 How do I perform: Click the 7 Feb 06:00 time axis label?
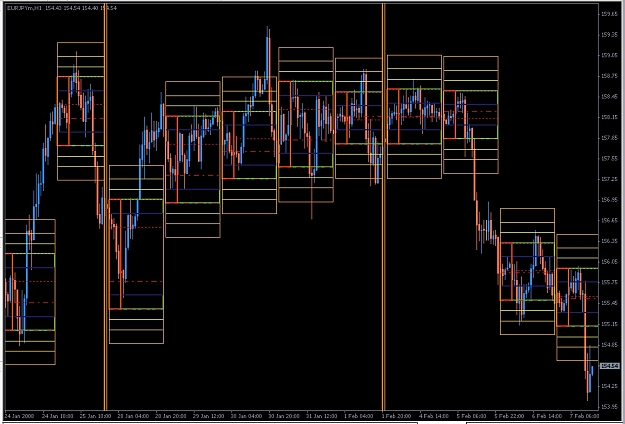point(586,416)
